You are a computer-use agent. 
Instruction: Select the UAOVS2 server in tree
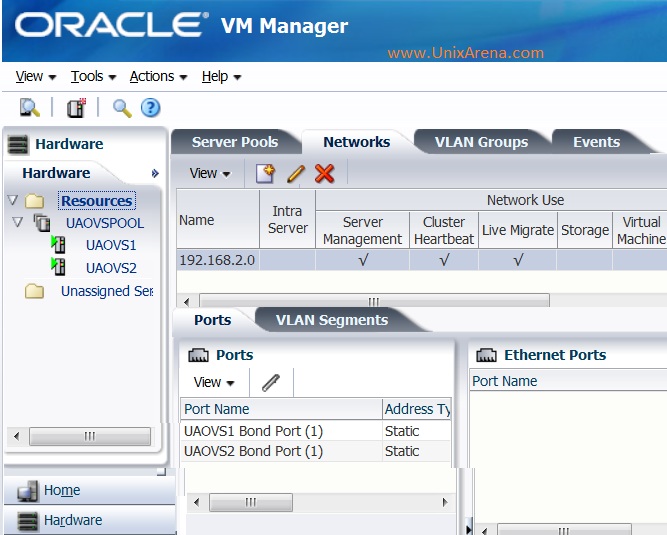pos(111,268)
